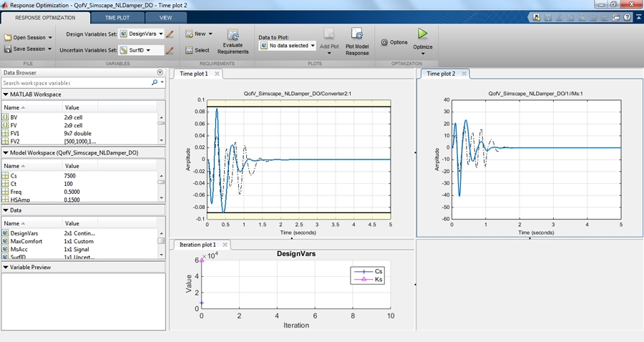Edit Uncertain Variables Set with pencil icon
Image resolution: width=644 pixels, height=342 pixels.
click(170, 50)
